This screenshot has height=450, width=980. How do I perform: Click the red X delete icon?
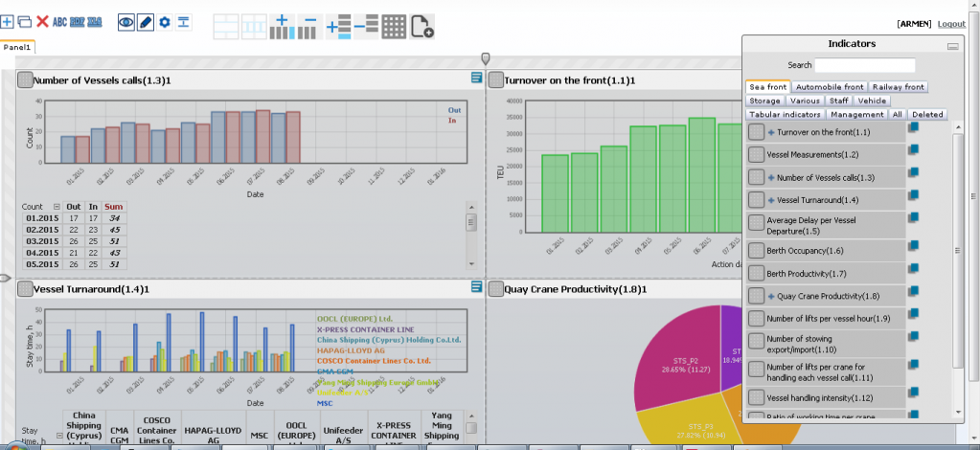(42, 22)
